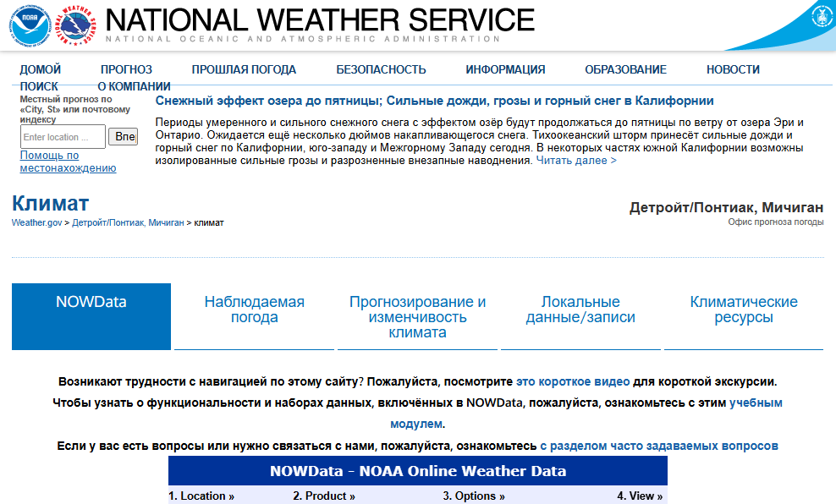Switch to Климатические ресурсы tab
This screenshot has height=504, width=836.
click(x=744, y=316)
